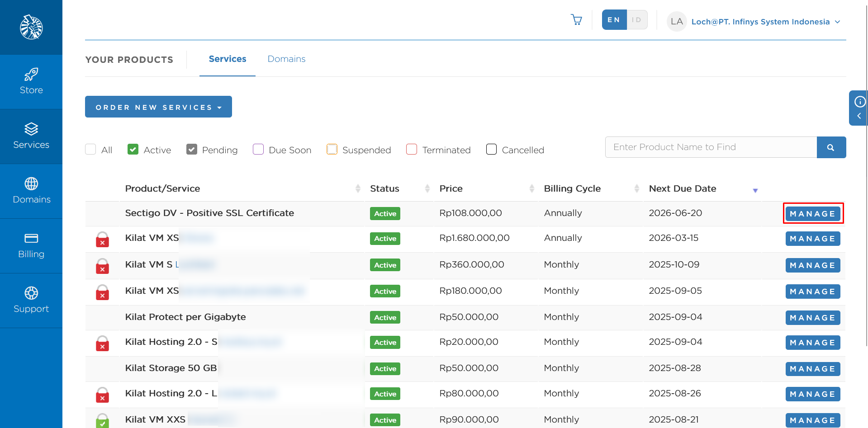Open Support from the sidebar

[x=31, y=300]
